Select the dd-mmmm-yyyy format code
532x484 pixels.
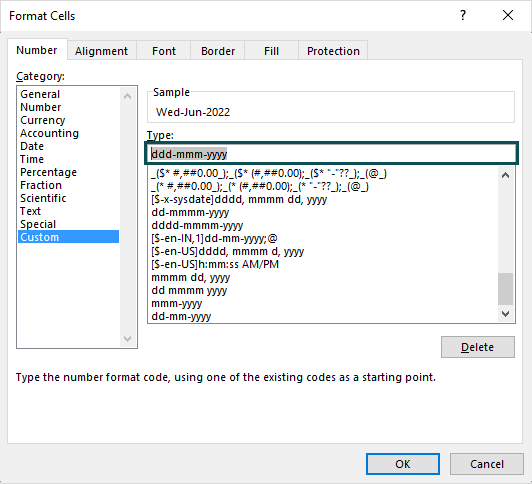[x=323, y=212]
